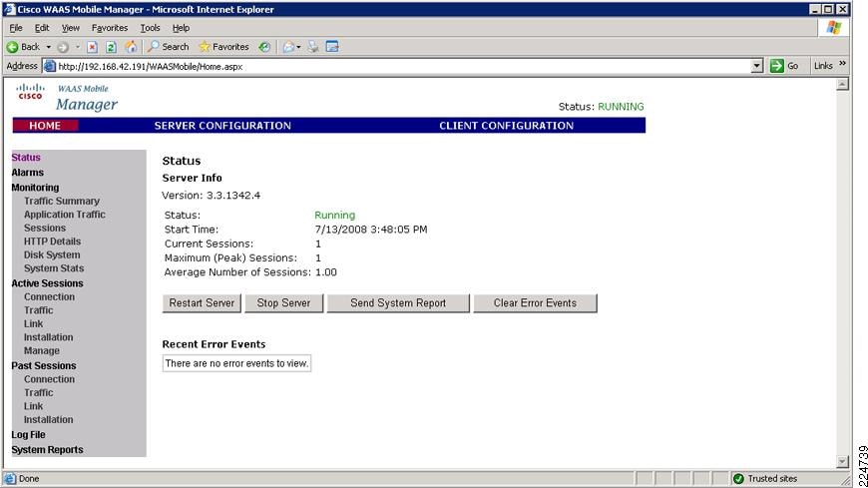Open the Alarms sidebar link
This screenshot has width=868, height=488.
[x=27, y=173]
